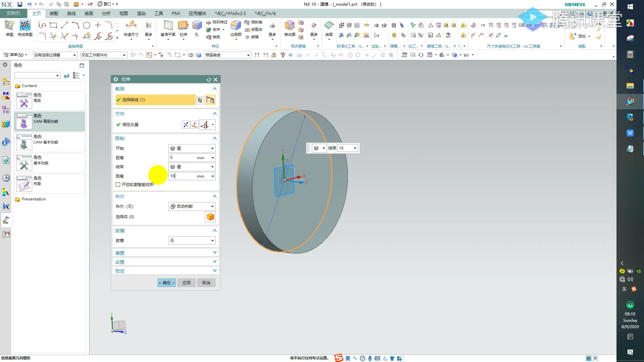Image resolution: width=644 pixels, height=362 pixels.
Task: Open the Boolean auto-judge dropdown
Action: (192, 206)
